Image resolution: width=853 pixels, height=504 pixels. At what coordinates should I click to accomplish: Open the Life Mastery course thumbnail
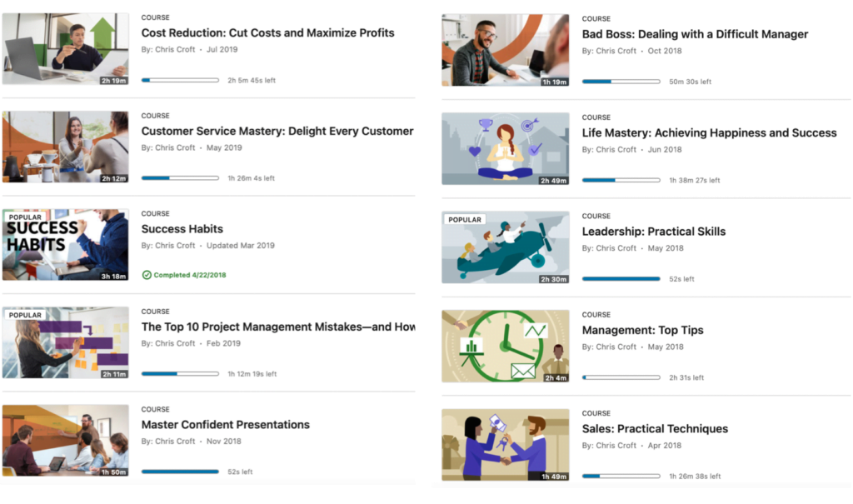pos(505,148)
